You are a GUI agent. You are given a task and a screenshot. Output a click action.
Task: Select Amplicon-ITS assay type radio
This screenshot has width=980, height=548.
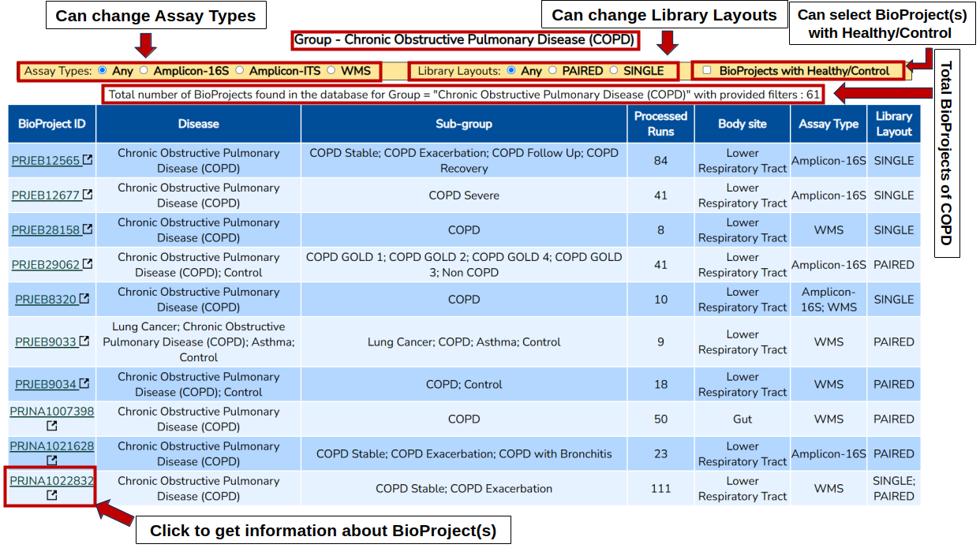point(240,70)
